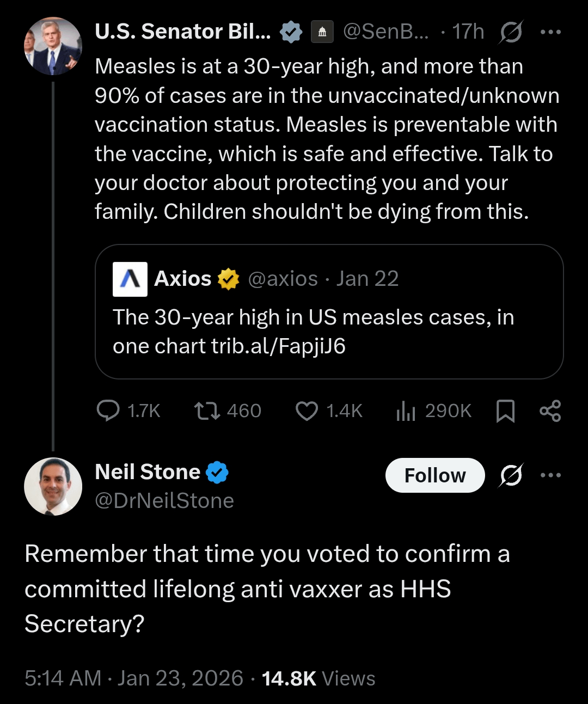Viewport: 588px width, 704px height.
Task: Open U.S. Senator's profile picture
Action: [x=53, y=46]
